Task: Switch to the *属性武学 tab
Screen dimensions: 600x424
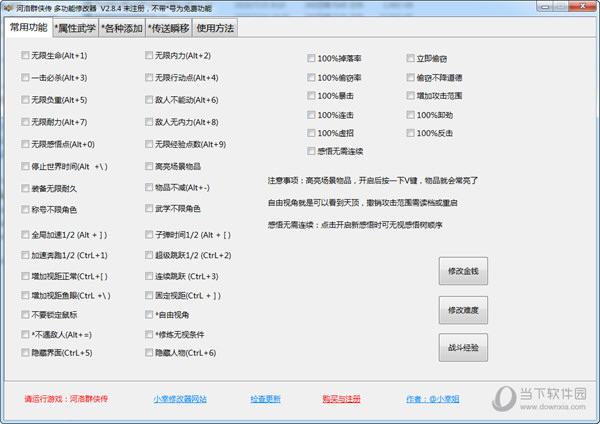Action: click(x=77, y=28)
